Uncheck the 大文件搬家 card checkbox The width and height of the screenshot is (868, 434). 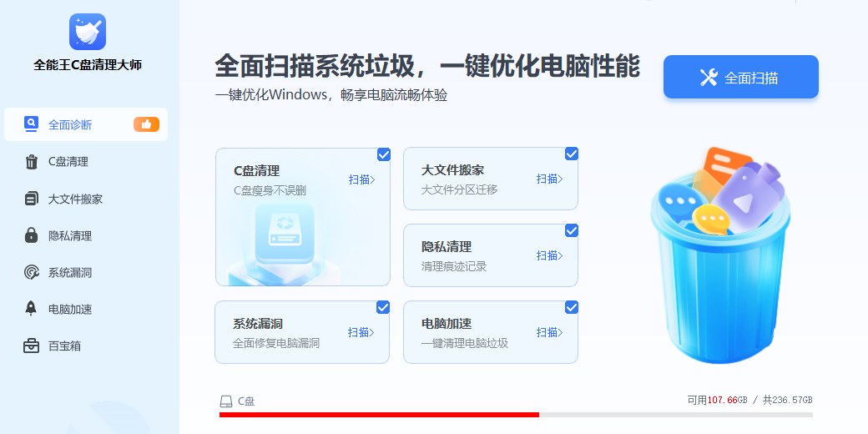coord(571,154)
